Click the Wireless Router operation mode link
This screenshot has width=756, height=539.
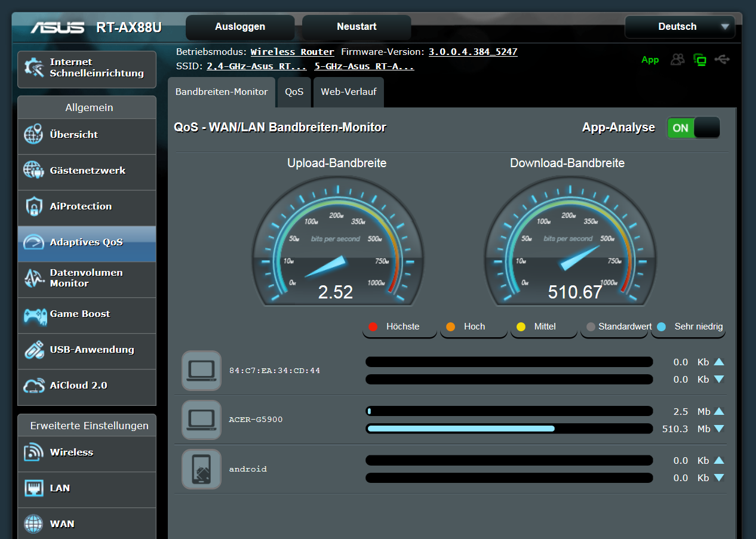coord(292,52)
